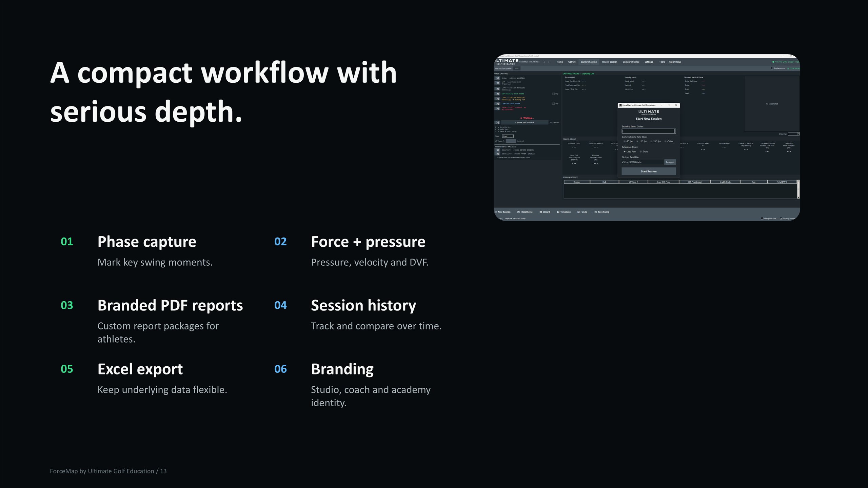This screenshot has width=868, height=488.
Task: Open the Settings tab
Action: (649, 62)
